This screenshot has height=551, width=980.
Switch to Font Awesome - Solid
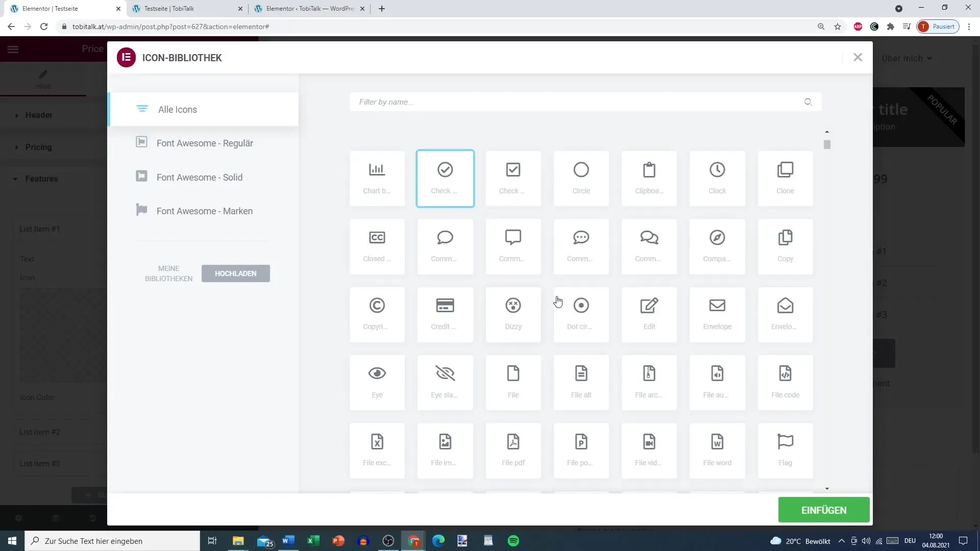[203, 177]
